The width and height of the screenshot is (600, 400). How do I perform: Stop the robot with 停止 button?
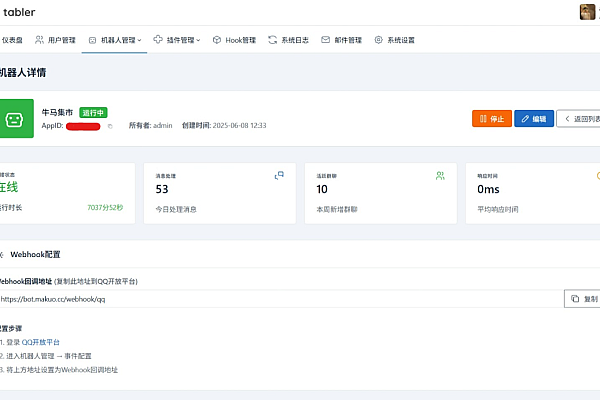pos(492,119)
